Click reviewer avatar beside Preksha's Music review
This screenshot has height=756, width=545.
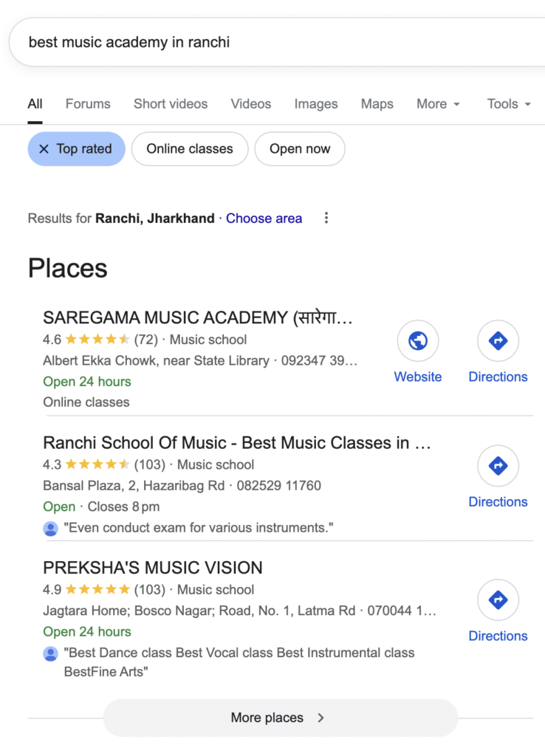click(51, 653)
